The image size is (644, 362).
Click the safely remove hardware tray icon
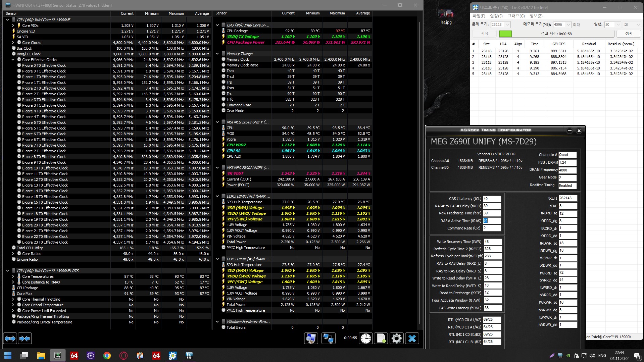coord(576,356)
